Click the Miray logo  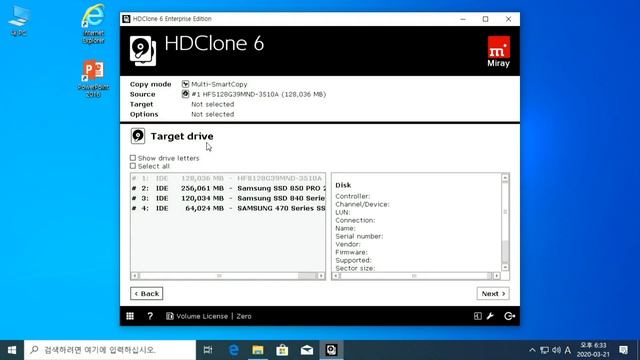(498, 51)
